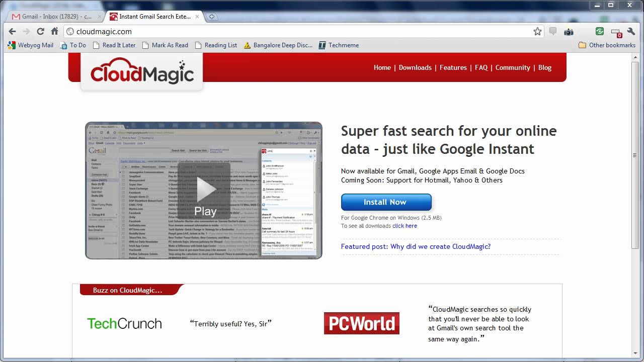Viewport: 644px width, 362px height.
Task: Open the browser home page icon
Action: (x=54, y=31)
